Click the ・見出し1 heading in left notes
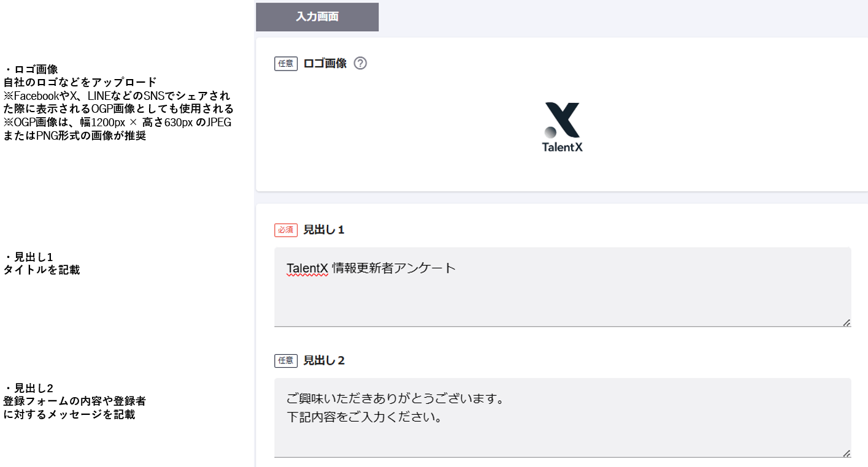Viewport: 868px width, 467px height. (x=29, y=257)
